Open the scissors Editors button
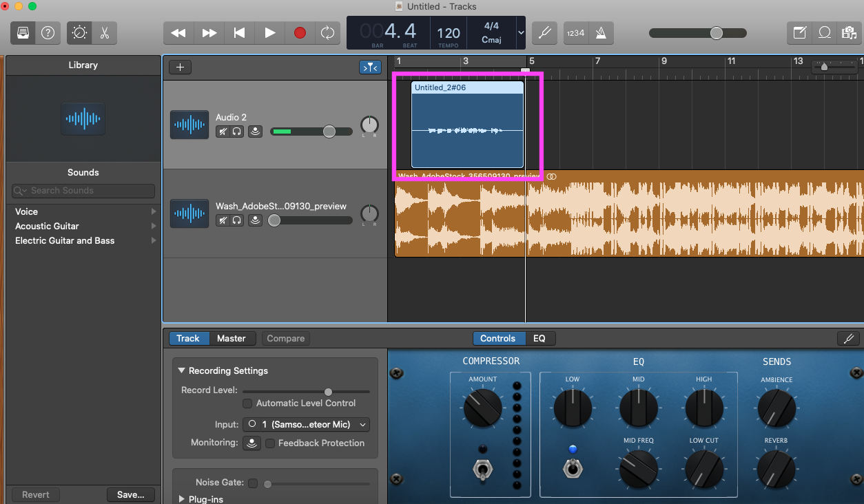Image resolution: width=864 pixels, height=504 pixels. 104,32
